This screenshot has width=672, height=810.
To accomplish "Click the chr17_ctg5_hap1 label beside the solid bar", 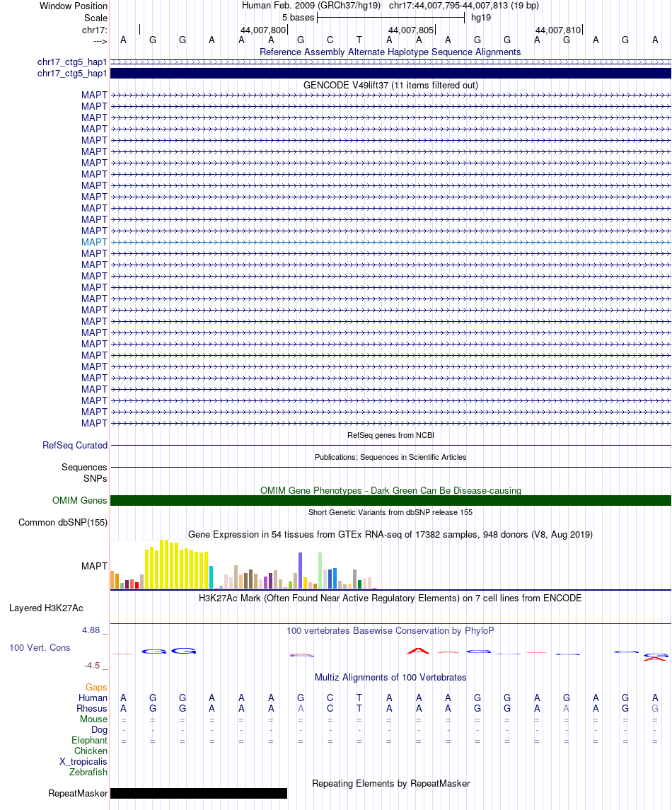I will (71, 74).
